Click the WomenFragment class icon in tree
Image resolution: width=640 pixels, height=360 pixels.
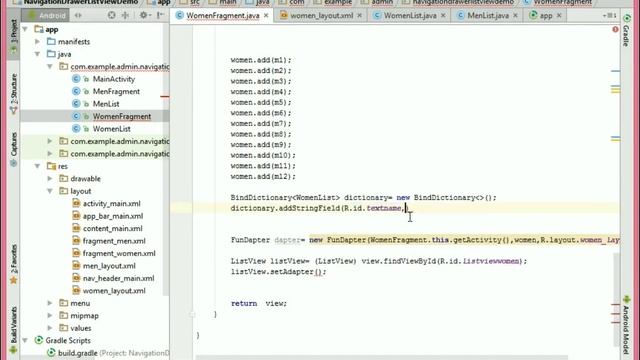(x=76, y=116)
